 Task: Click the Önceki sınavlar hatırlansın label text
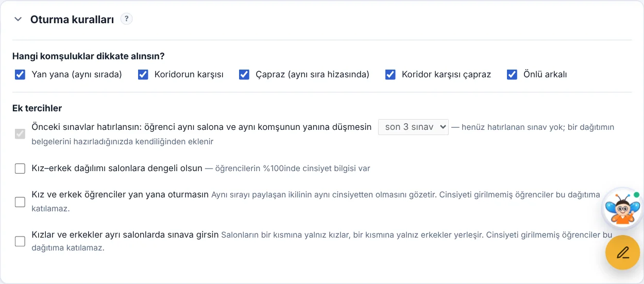(201, 127)
